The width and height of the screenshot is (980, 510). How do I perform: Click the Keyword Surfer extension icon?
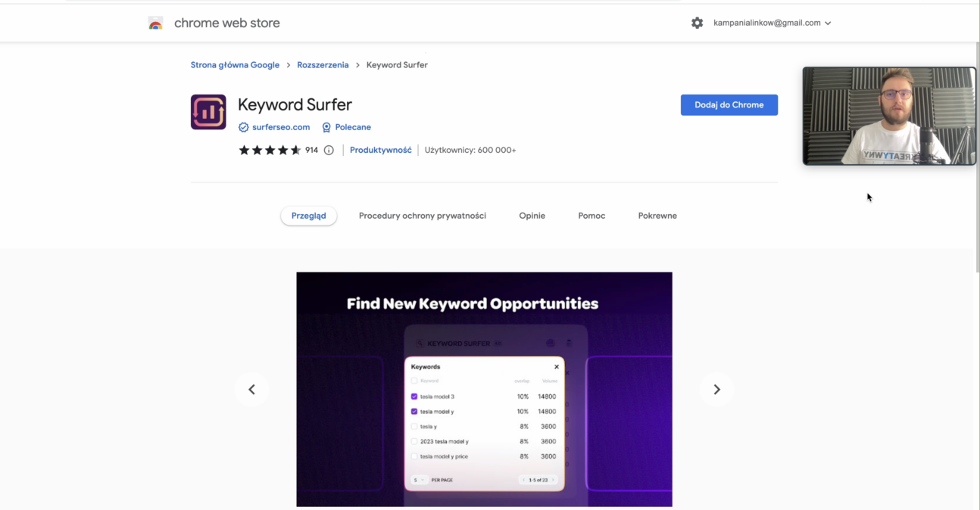click(208, 112)
